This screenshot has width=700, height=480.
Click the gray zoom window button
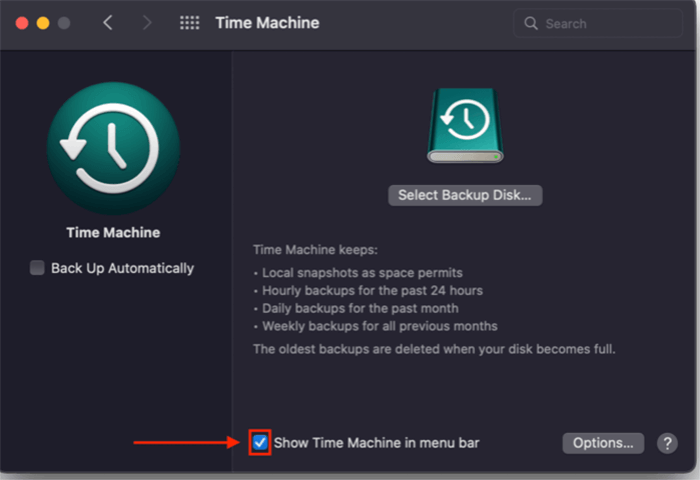pos(64,22)
